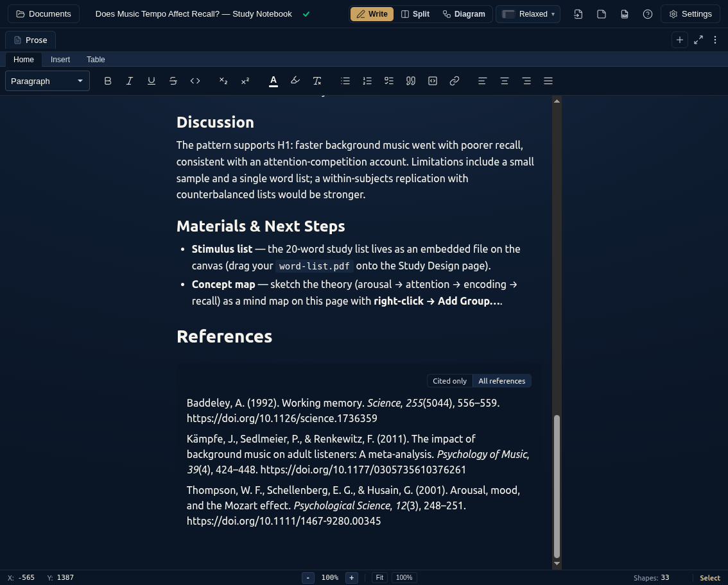Open Settings

coord(690,14)
